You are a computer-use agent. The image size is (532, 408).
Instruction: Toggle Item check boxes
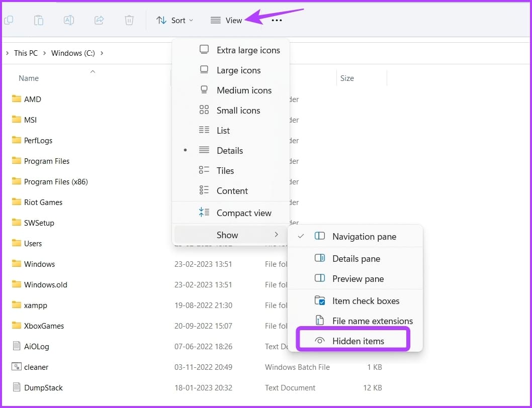pos(355,300)
